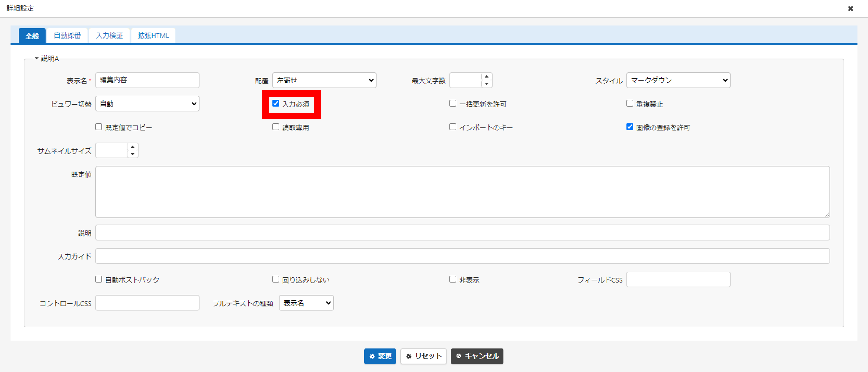868x372 pixels.
Task: Click inside the 既定値 text area
Action: [462, 192]
